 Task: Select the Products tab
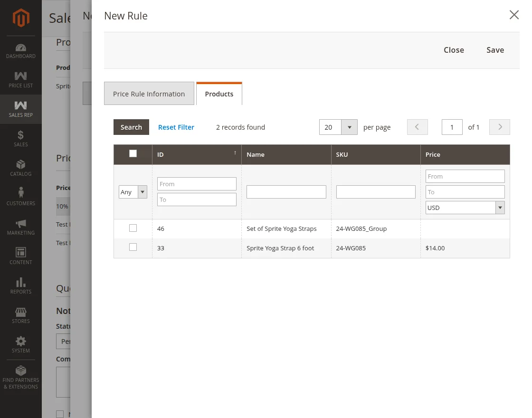(219, 94)
